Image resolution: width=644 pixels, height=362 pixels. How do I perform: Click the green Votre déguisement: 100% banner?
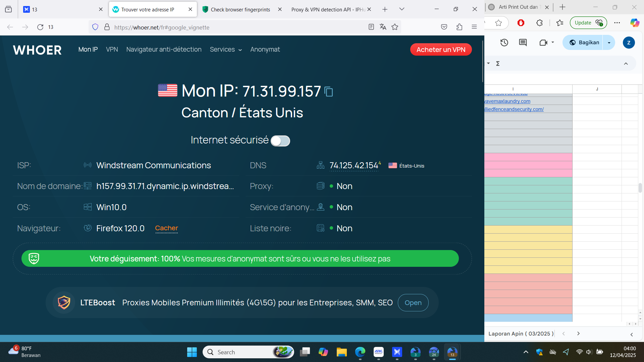pos(240,258)
